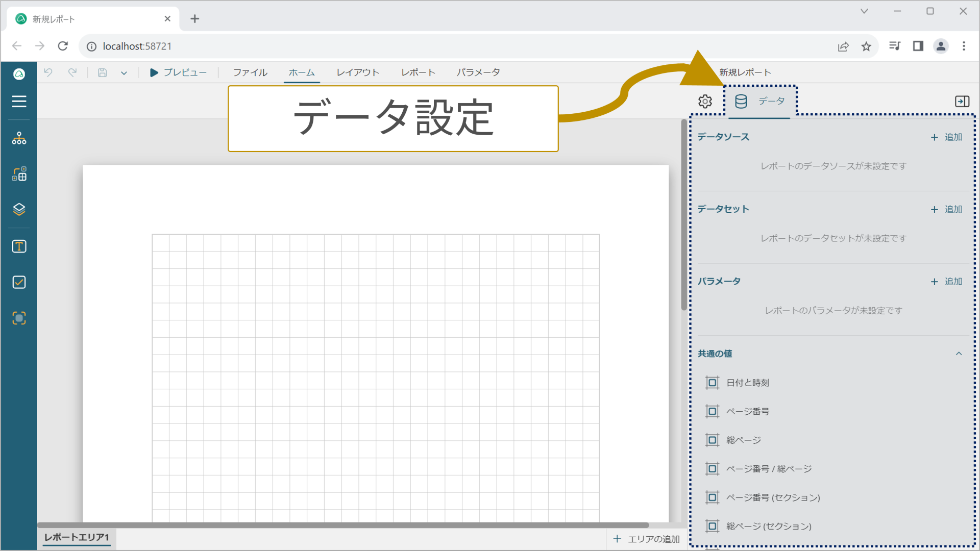
Task: Select the TextBox control icon
Action: [19, 246]
